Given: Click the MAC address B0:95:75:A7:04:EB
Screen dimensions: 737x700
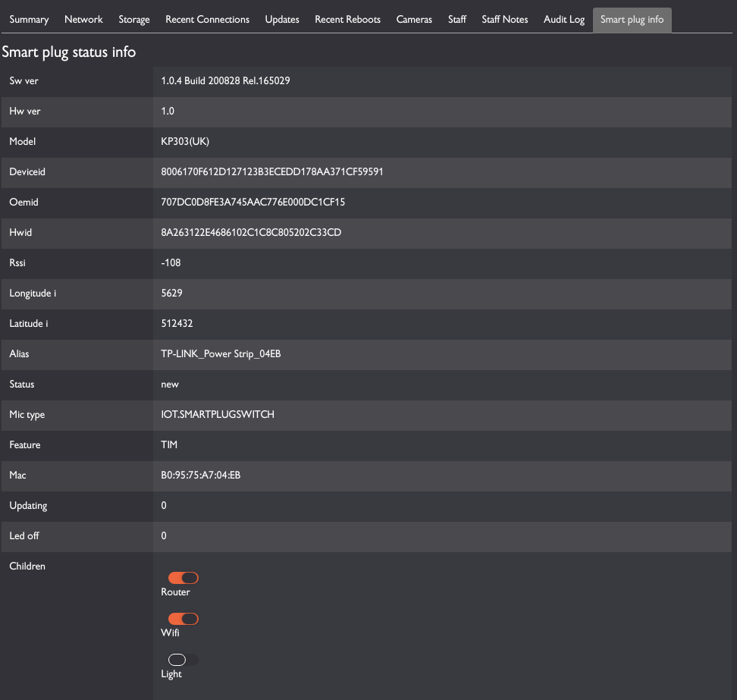Looking at the screenshot, I should [201, 476].
